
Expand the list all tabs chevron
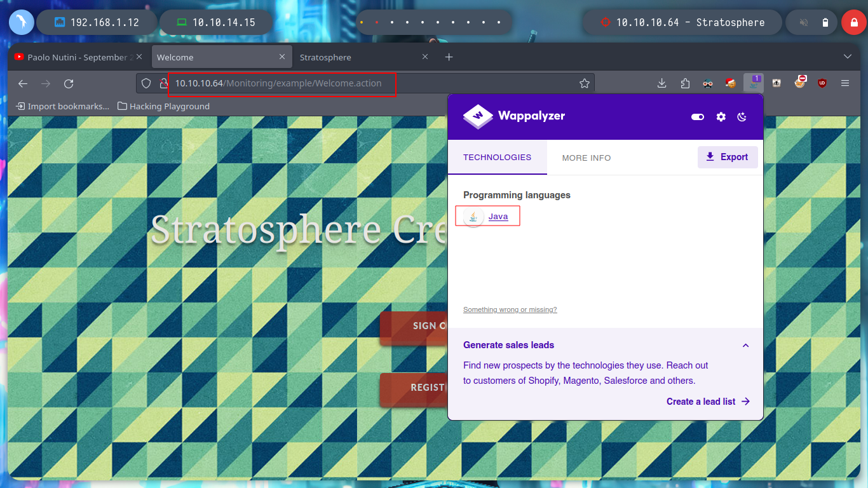847,57
